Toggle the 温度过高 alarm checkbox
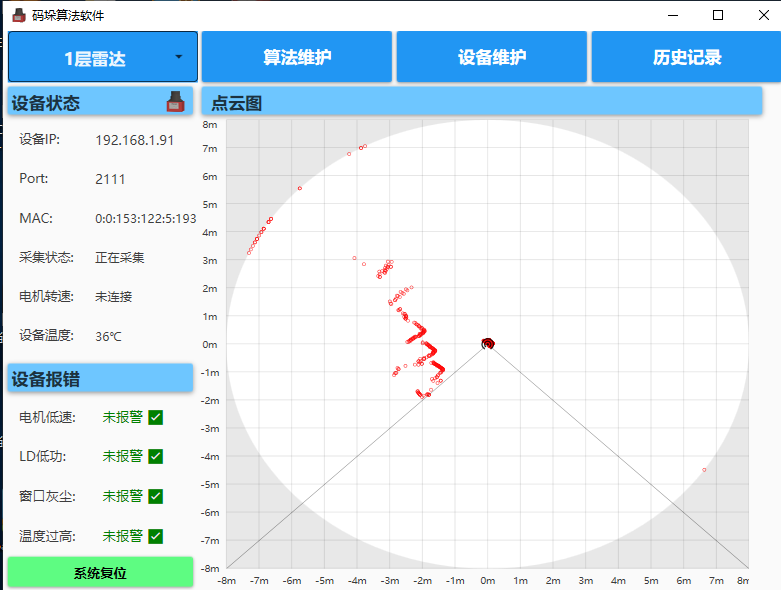781x590 pixels. tap(156, 536)
